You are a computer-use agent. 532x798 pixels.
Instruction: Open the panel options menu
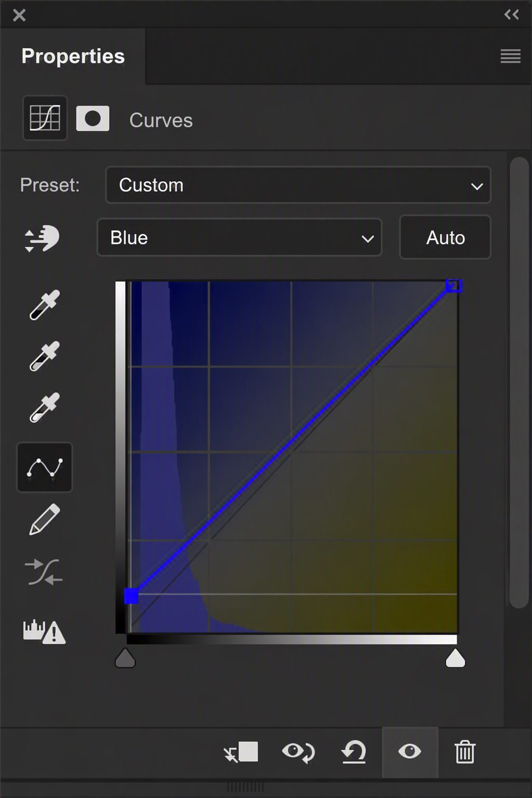[511, 56]
